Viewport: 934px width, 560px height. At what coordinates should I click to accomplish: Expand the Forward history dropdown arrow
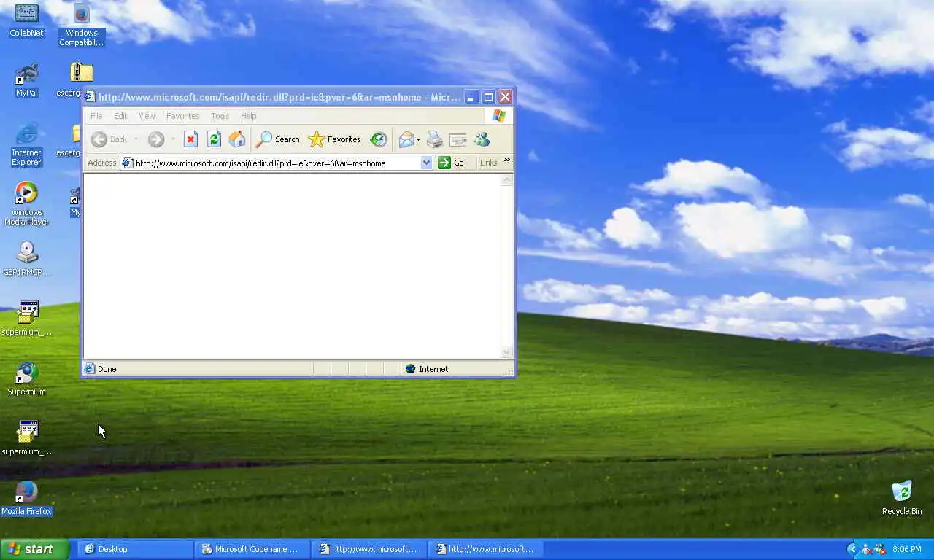(x=173, y=139)
